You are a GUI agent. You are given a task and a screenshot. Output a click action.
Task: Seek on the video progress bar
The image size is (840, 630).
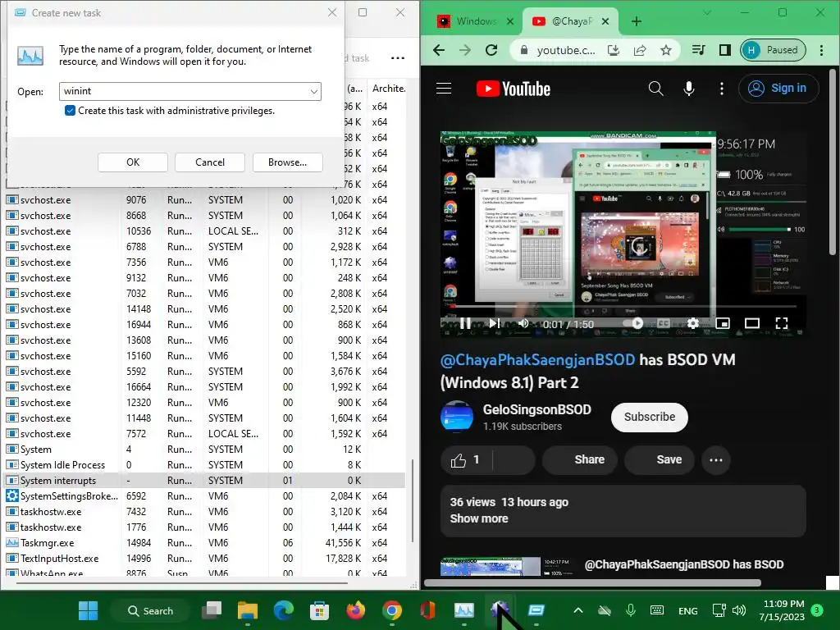tap(623, 307)
